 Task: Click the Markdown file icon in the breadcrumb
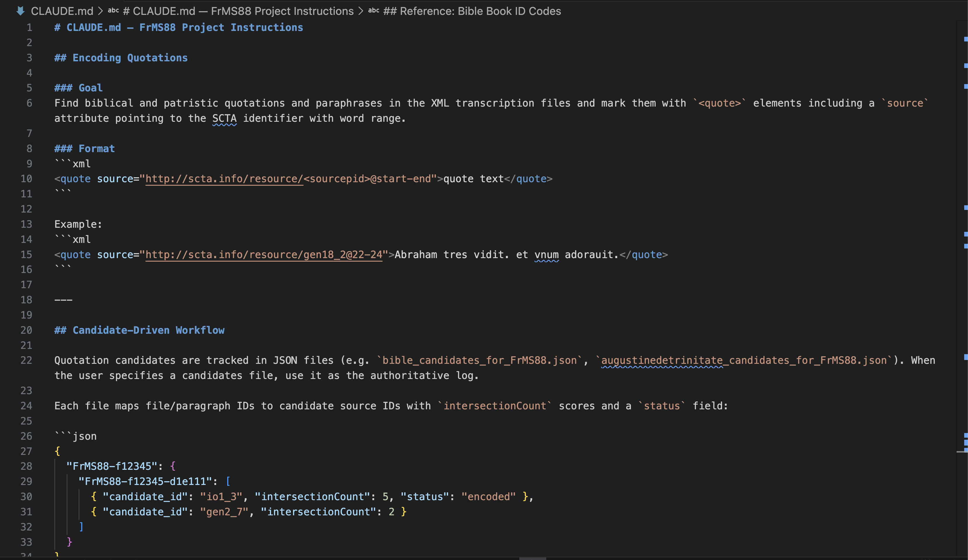click(20, 11)
